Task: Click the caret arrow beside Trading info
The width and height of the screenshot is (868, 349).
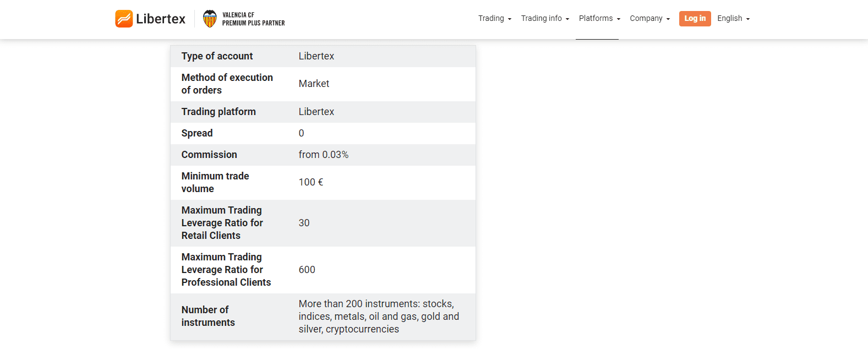Action: pos(567,19)
